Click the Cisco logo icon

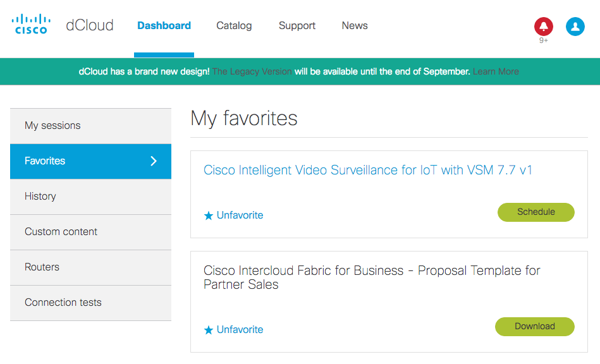30,25
